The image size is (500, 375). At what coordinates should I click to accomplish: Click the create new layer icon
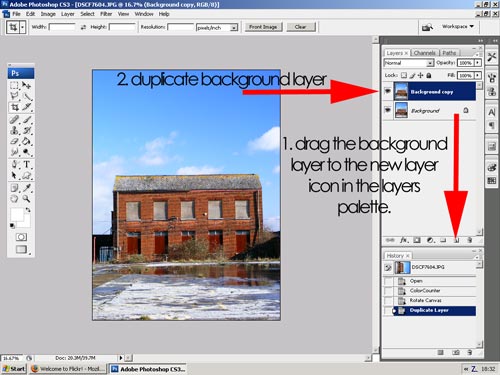456,240
